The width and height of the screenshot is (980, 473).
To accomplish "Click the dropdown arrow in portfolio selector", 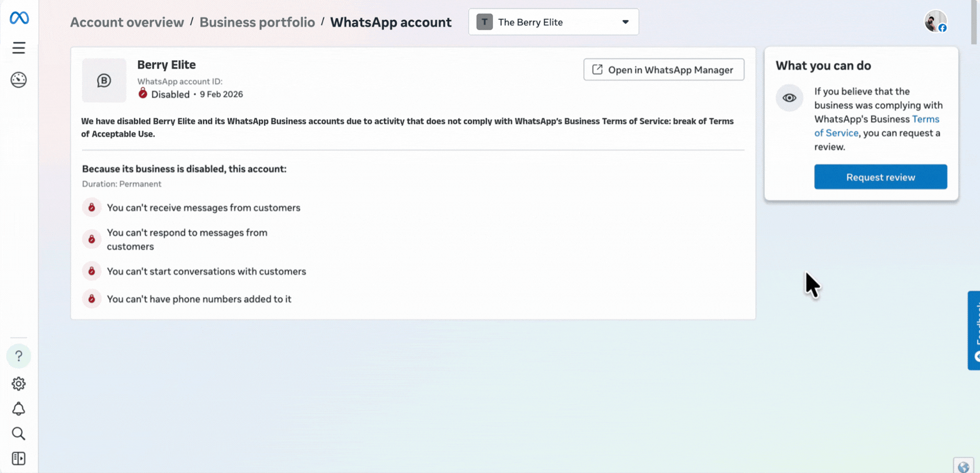I will coord(625,22).
